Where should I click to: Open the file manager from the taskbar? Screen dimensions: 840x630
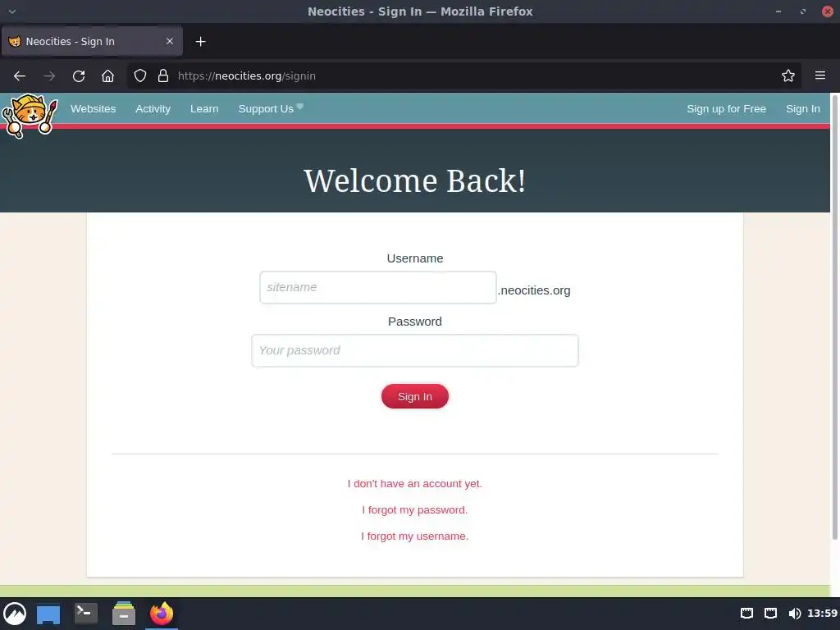124,614
